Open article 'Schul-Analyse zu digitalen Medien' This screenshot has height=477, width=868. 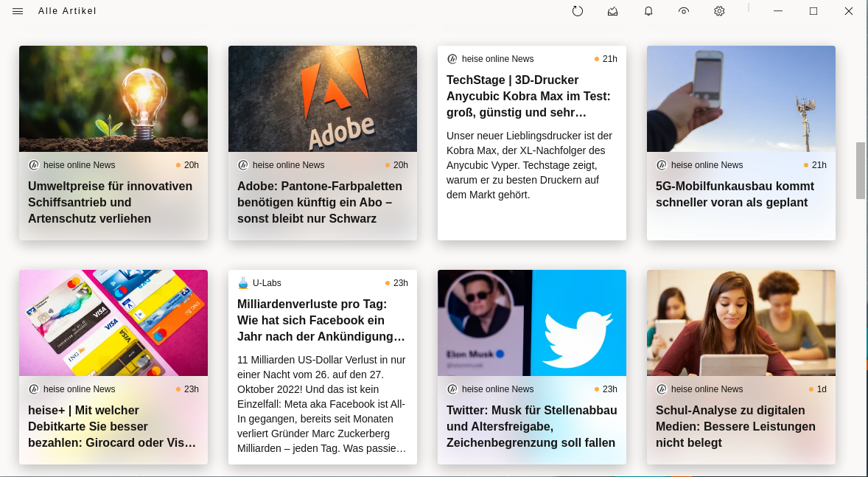click(735, 427)
